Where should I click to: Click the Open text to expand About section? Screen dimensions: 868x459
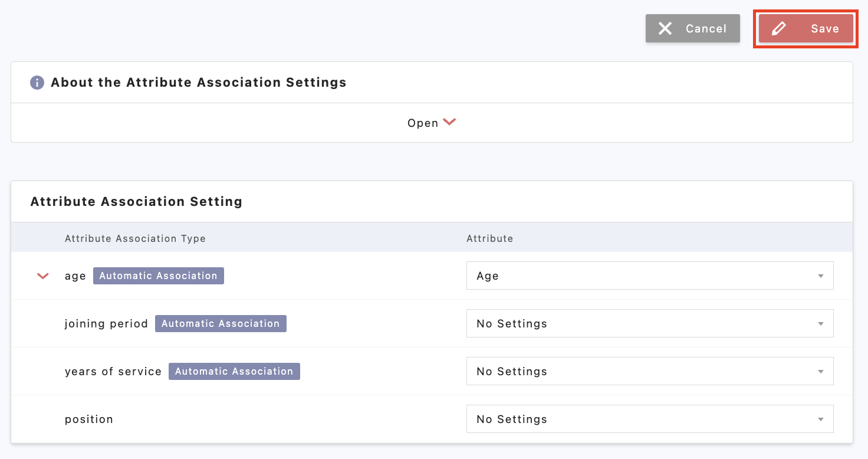(423, 123)
